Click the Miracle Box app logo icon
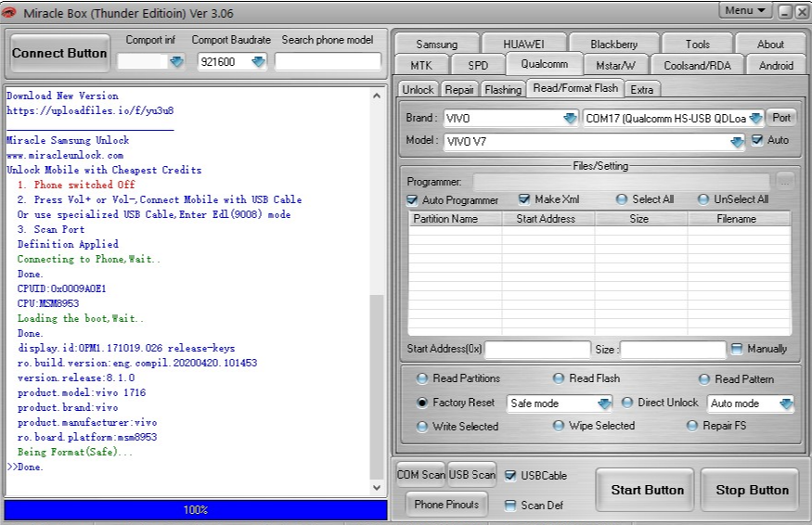 coord(8,12)
